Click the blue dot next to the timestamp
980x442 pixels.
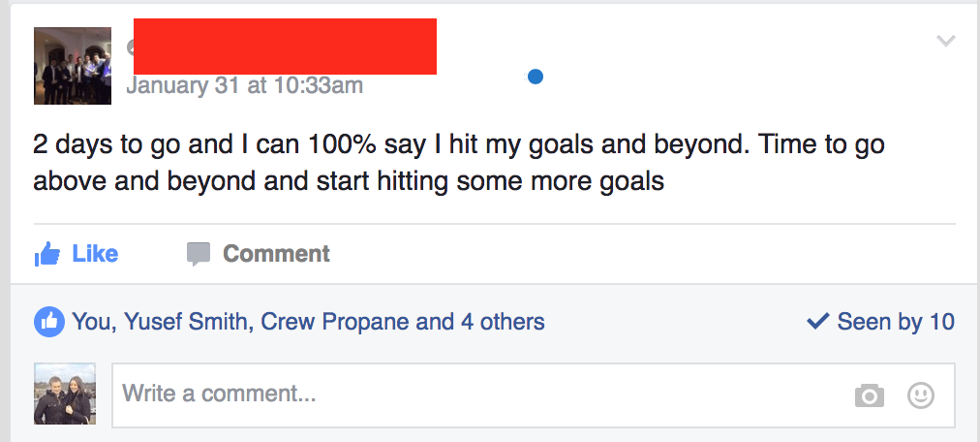pos(535,77)
